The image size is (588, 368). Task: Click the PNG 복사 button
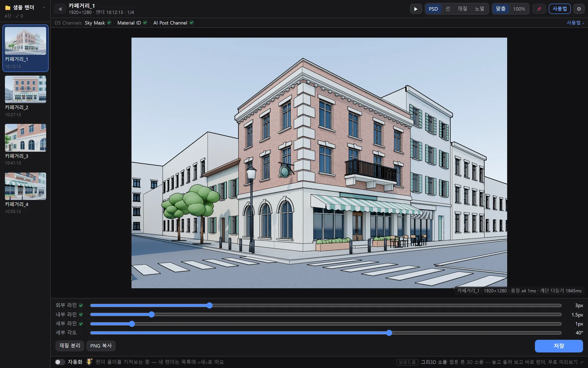tap(101, 346)
